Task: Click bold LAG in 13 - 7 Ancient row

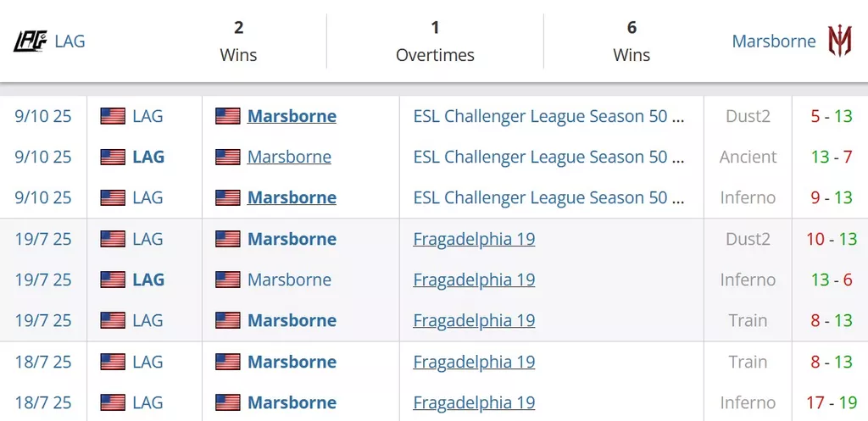Action: (x=148, y=157)
